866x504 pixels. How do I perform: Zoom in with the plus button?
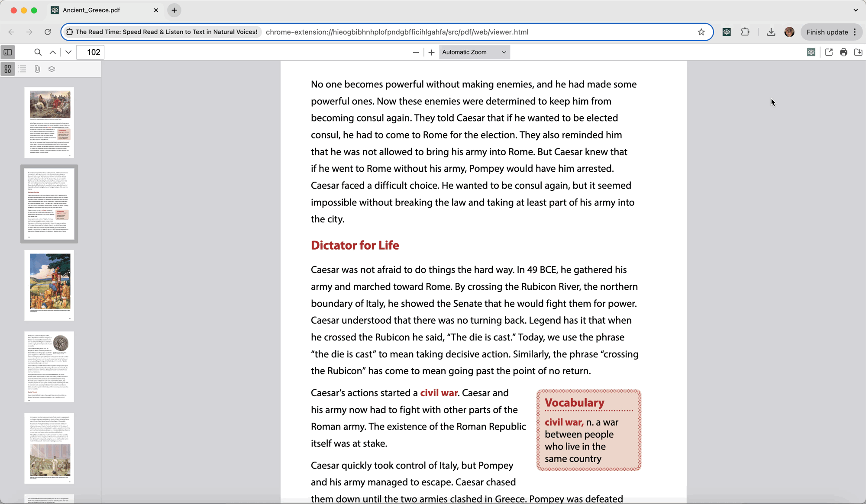pyautogui.click(x=431, y=52)
